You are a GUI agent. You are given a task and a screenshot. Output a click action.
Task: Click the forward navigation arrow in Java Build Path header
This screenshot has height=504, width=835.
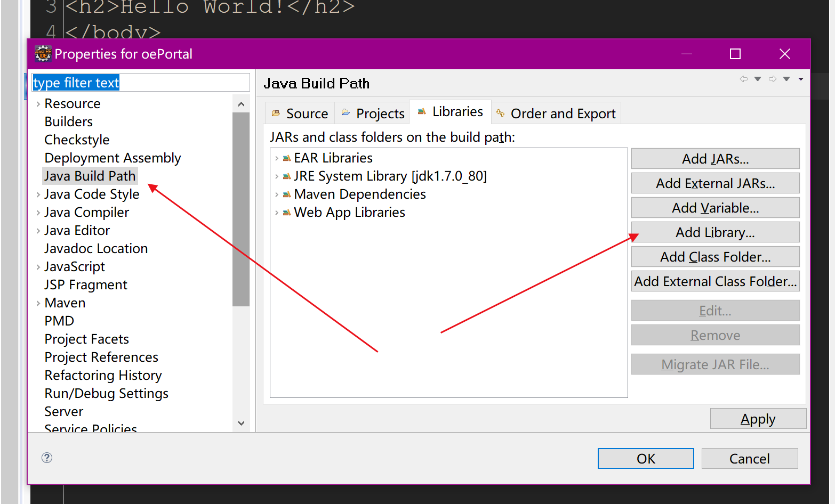pos(773,79)
